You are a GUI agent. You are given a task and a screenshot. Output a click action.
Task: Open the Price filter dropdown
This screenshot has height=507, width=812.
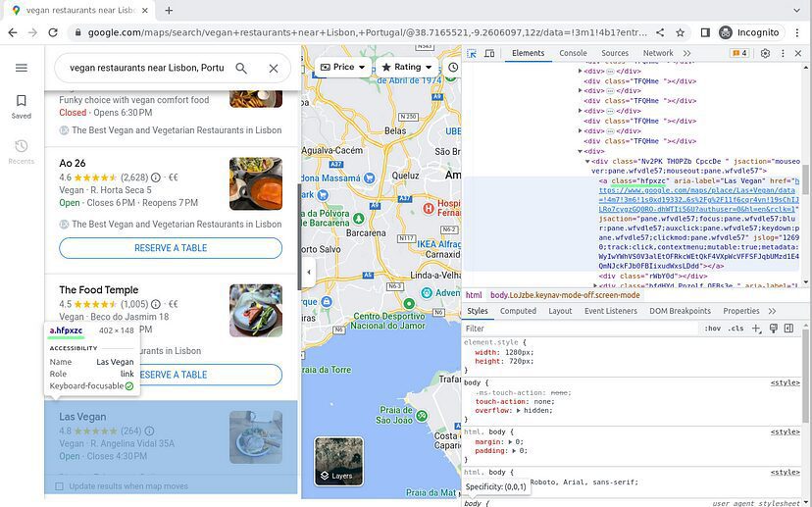pyautogui.click(x=342, y=68)
